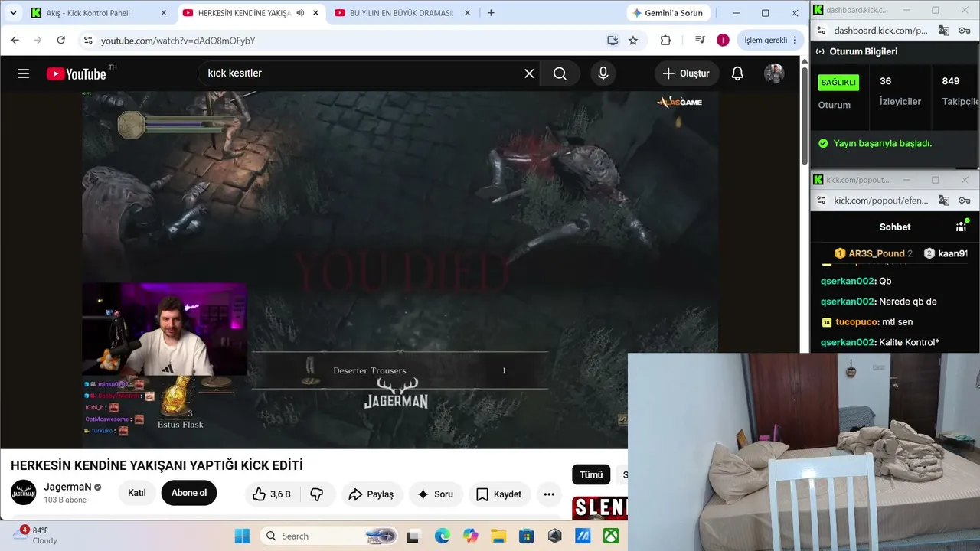
Task: Show chat users icon in Sohbet header
Action: (x=962, y=226)
